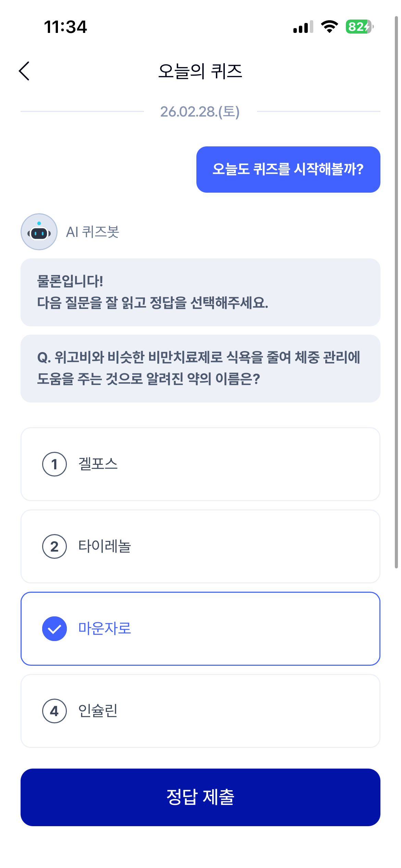Deselect the checked 마운자로 checkmark
The width and height of the screenshot is (401, 868).
click(x=54, y=629)
